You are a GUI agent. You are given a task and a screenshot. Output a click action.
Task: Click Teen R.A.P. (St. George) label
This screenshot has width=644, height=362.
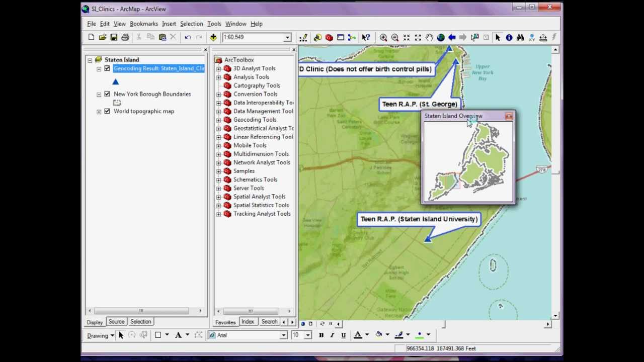[x=420, y=104]
